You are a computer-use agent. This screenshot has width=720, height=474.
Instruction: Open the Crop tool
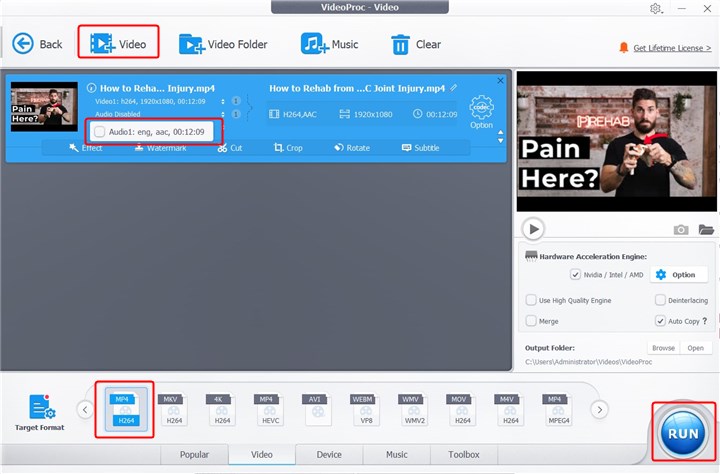[288, 147]
